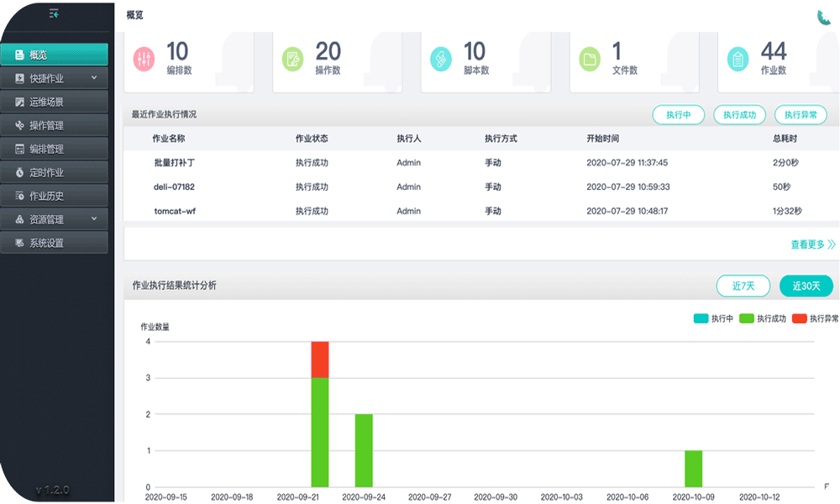This screenshot has height=504, width=840.
Task: Click the teal 作业数 clipboard icon
Action: click(x=738, y=59)
